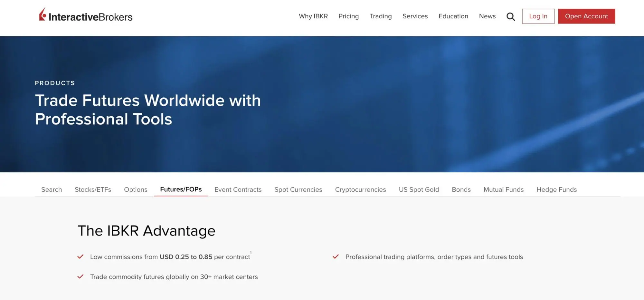
Task: Open the Trading navigation menu
Action: click(x=380, y=16)
